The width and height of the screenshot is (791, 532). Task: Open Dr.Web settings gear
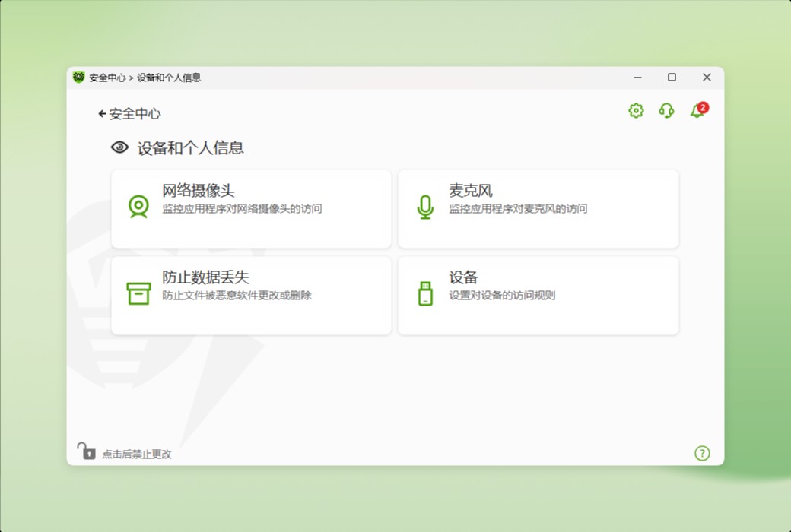coord(635,110)
